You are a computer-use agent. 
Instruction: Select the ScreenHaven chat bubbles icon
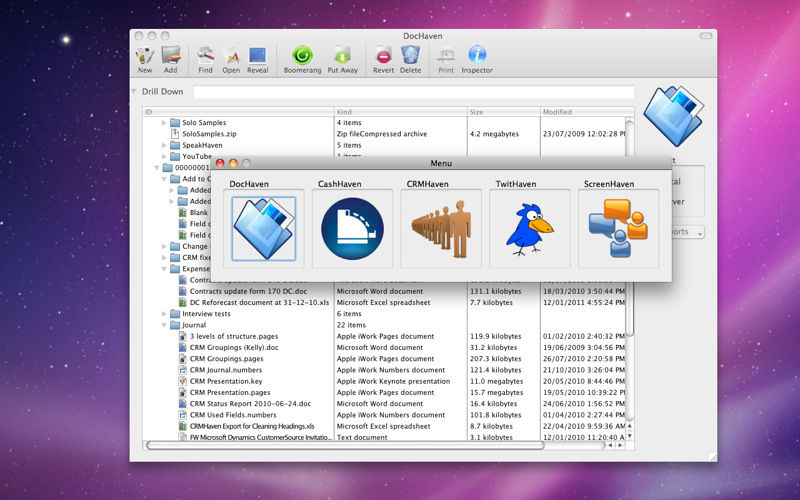(x=618, y=228)
